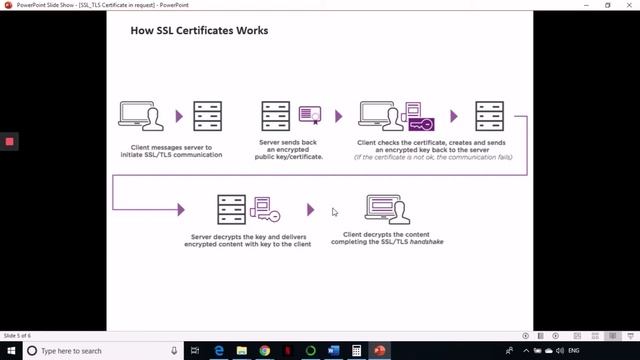The image size is (640, 360).
Task: Switch to Microsoft Word from taskbar
Action: [x=333, y=351]
